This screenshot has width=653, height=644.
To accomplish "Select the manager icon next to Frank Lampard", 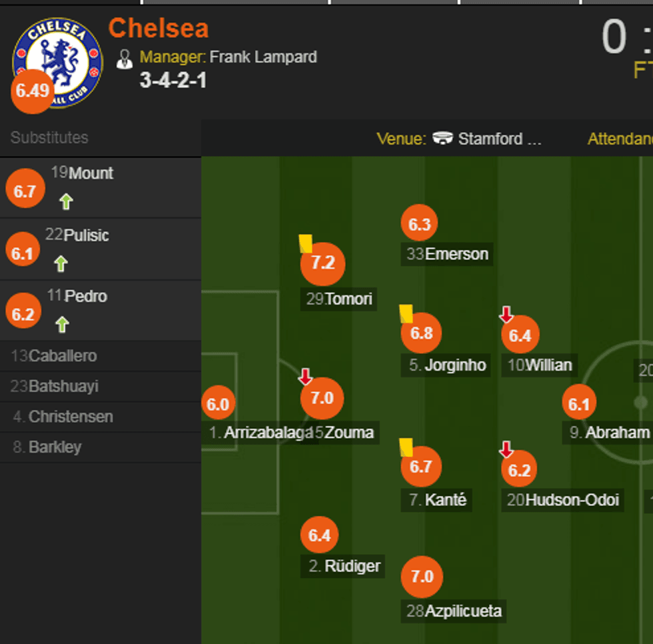I will 125,58.
